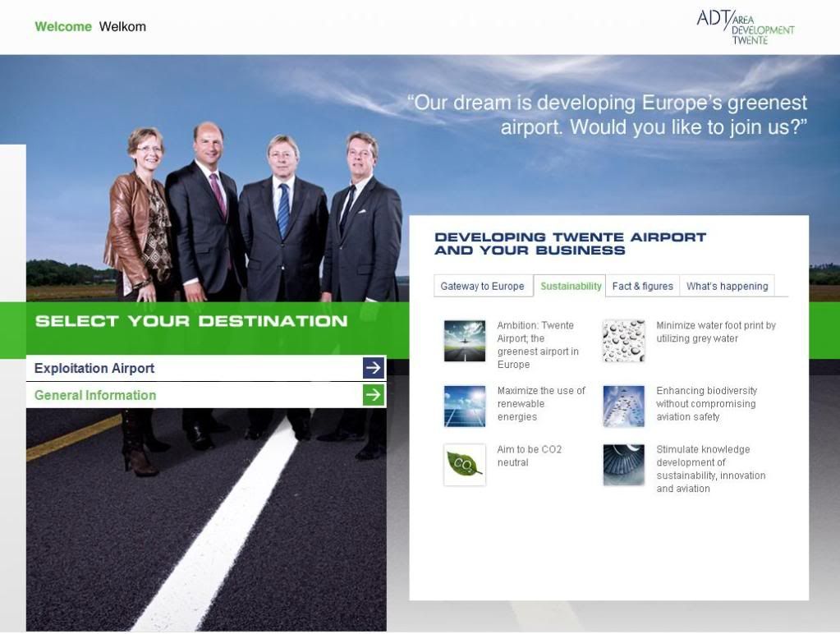This screenshot has width=840, height=634.
Task: Click the biodiversity birds icon
Action: tap(623, 406)
